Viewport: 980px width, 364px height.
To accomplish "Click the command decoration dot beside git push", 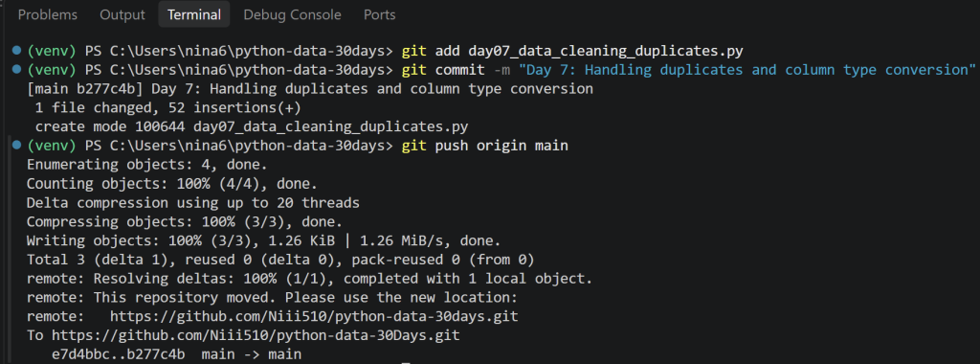I will pos(17,145).
